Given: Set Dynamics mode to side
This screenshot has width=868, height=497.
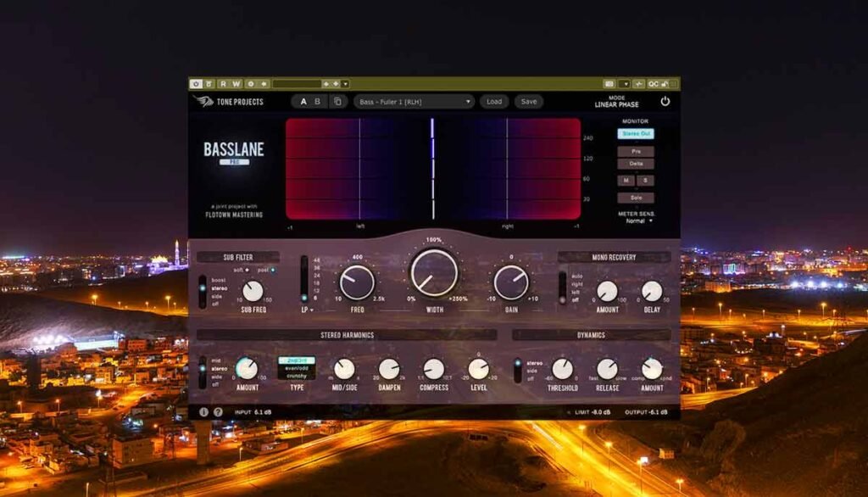Looking at the screenshot, I should point(532,371).
